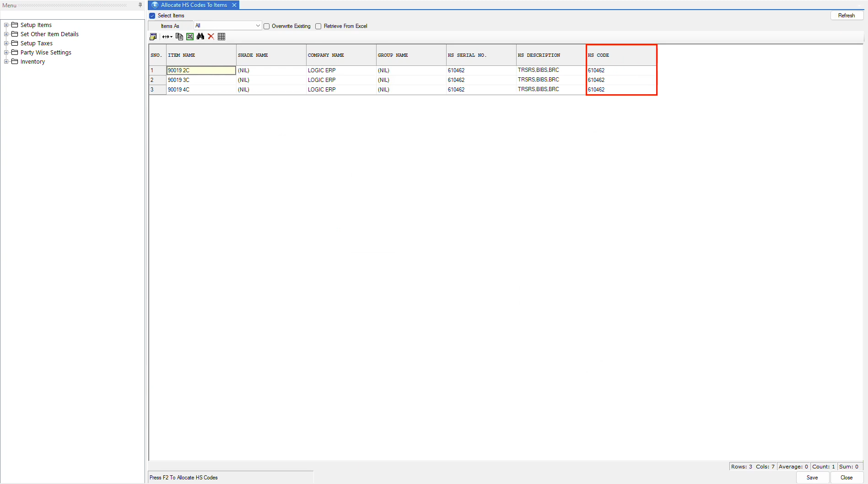Viewport: 868px width, 484px height.
Task: Click the binoculars find icon
Action: pyautogui.click(x=200, y=37)
